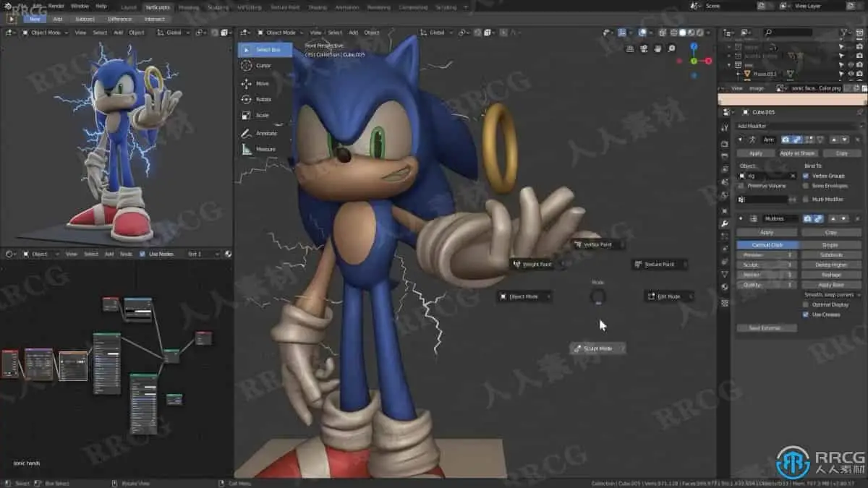The height and width of the screenshot is (488, 868).
Task: Click the Apply button of the Armature modifier
Action: coord(756,153)
